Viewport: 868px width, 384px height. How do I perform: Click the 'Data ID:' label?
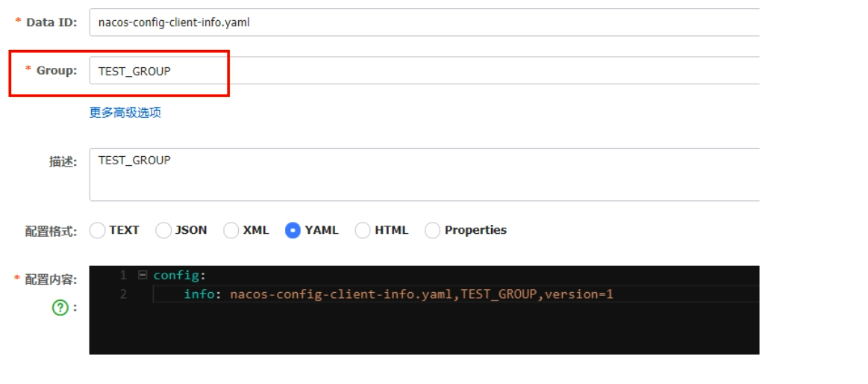click(52, 22)
